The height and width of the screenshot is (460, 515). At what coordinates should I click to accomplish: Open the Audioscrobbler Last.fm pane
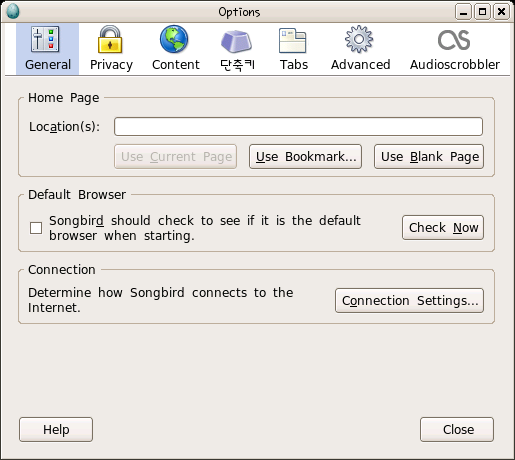(x=455, y=49)
